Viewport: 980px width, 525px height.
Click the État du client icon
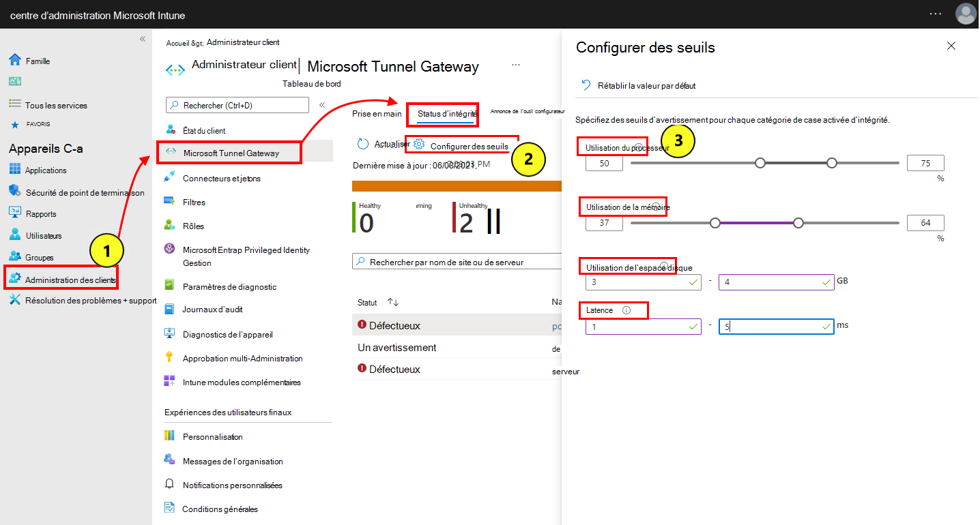[170, 130]
